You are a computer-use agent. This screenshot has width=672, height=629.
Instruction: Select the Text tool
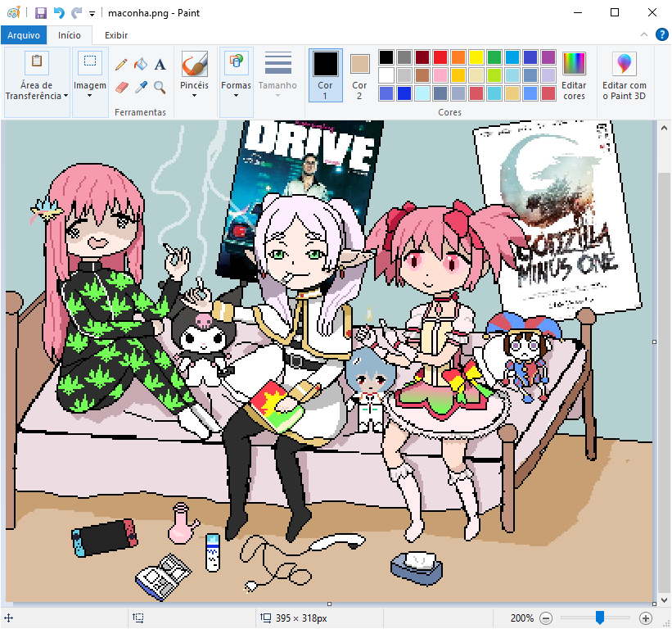point(160,65)
